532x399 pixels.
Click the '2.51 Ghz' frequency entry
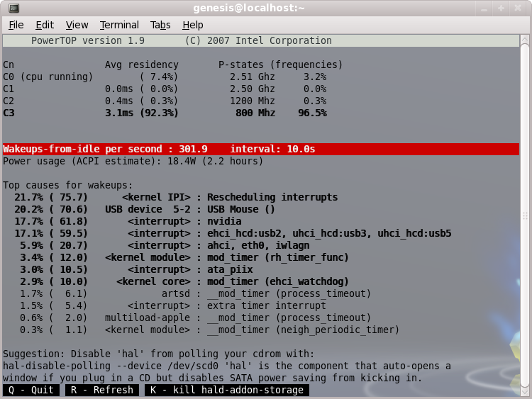coord(253,77)
